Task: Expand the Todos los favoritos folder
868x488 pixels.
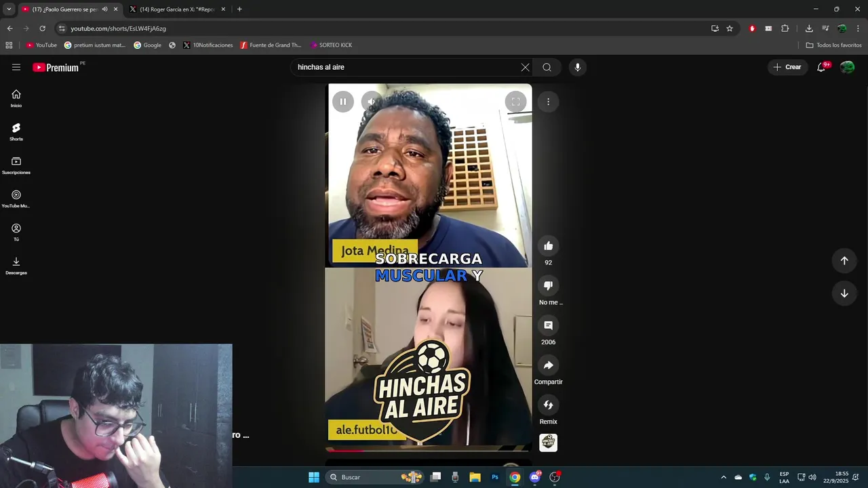Action: pos(833,45)
